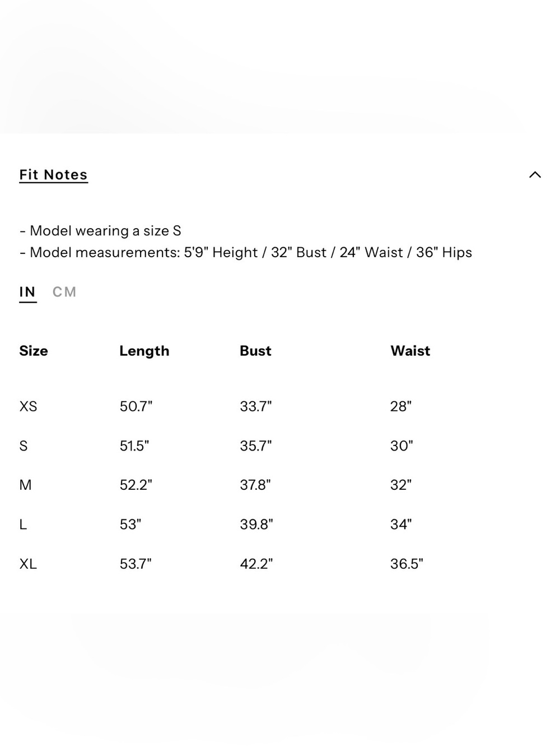This screenshot has height=747, width=560.
Task: Click the 32" waist value for M
Action: point(400,485)
